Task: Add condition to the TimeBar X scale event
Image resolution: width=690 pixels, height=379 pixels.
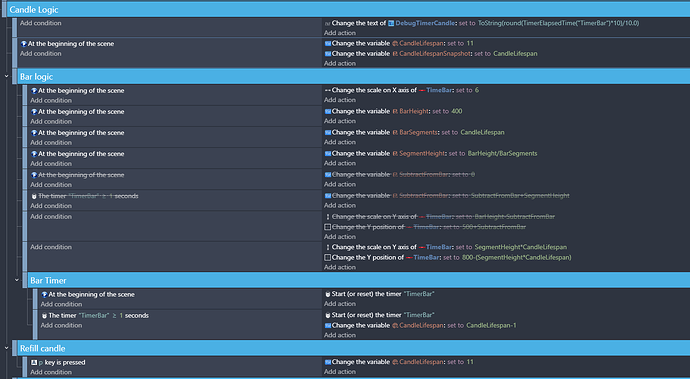Action: (x=51, y=100)
